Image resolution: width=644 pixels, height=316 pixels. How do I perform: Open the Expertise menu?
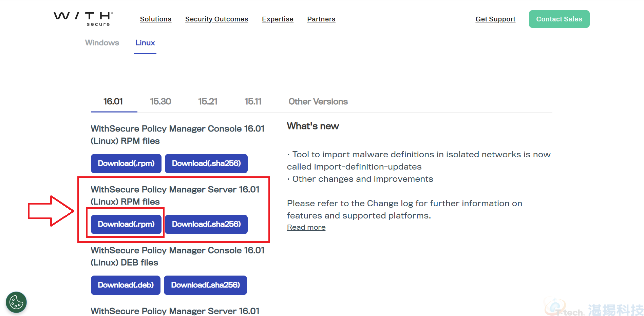pos(278,19)
